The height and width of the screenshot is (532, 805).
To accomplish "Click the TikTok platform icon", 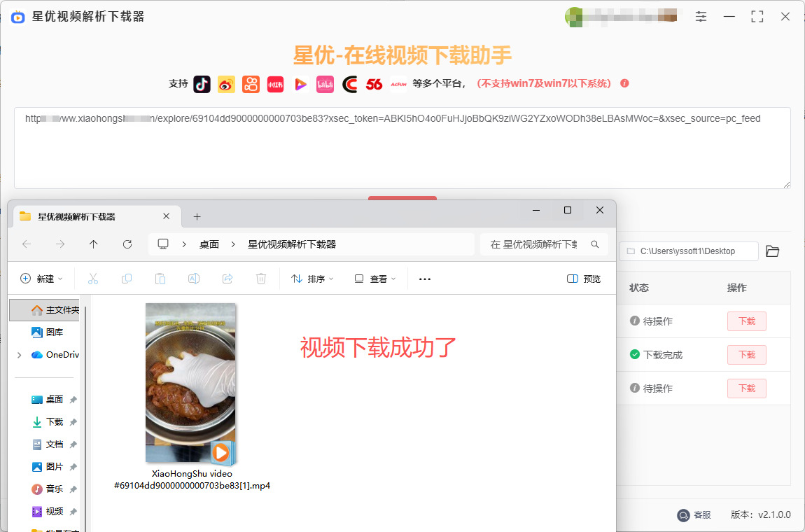I will click(x=202, y=84).
